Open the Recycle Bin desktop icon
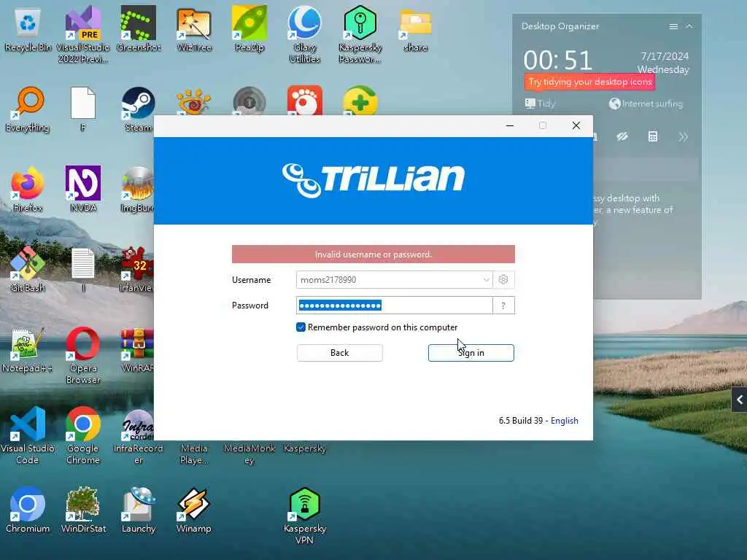 [x=28, y=28]
